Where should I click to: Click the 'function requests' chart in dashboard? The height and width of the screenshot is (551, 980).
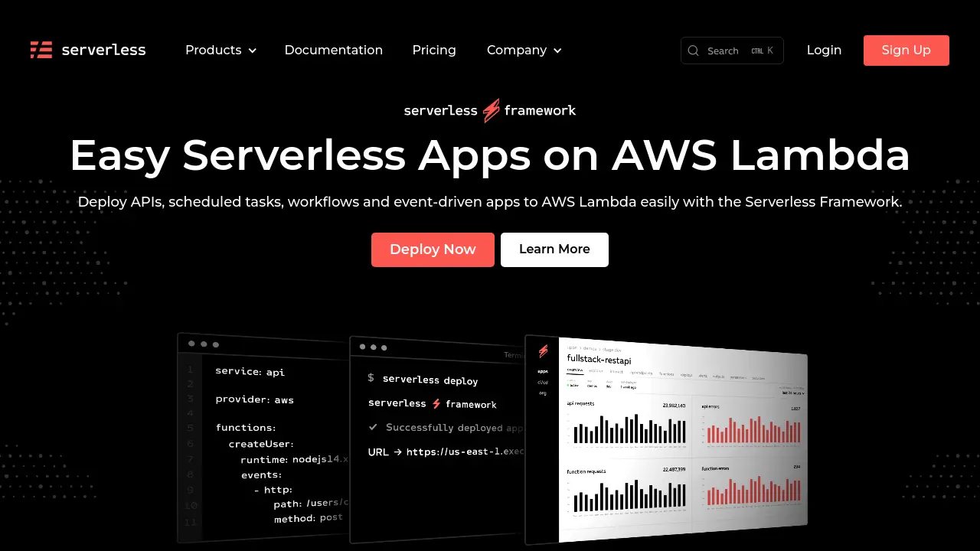click(626, 490)
